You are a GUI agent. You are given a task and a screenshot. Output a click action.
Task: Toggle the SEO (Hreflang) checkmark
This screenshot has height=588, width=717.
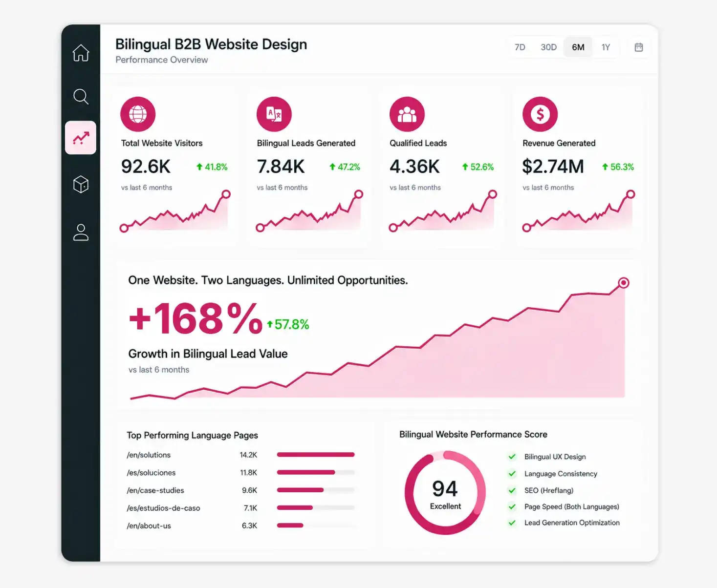(512, 490)
